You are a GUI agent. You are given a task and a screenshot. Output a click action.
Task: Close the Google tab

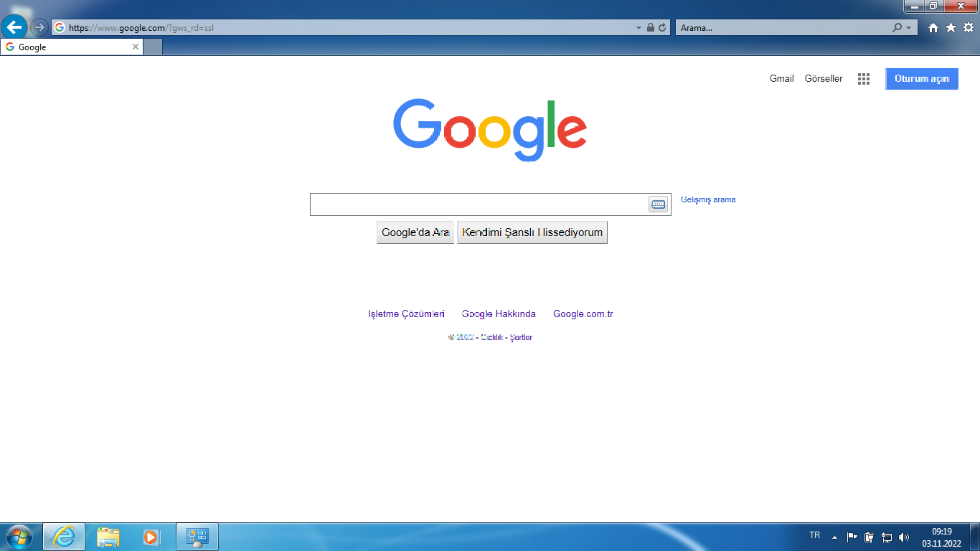(x=136, y=47)
